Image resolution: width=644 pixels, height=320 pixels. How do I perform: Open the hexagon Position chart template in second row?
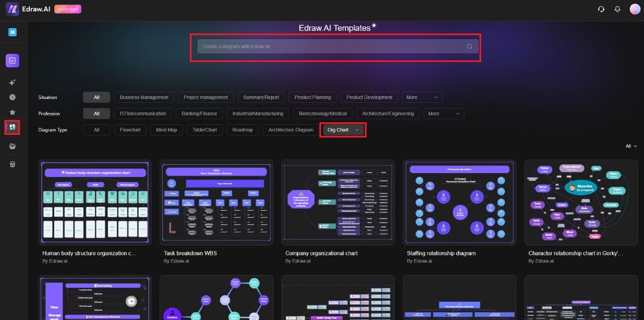[216, 298]
